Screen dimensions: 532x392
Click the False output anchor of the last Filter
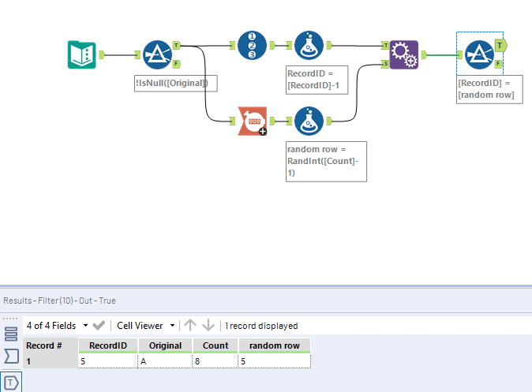click(x=498, y=64)
